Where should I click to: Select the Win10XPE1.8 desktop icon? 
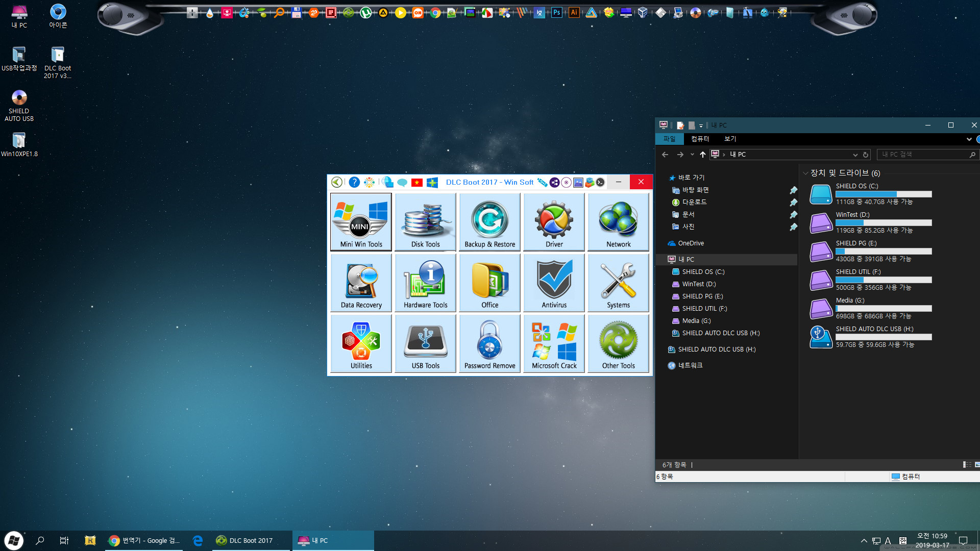[x=19, y=145]
